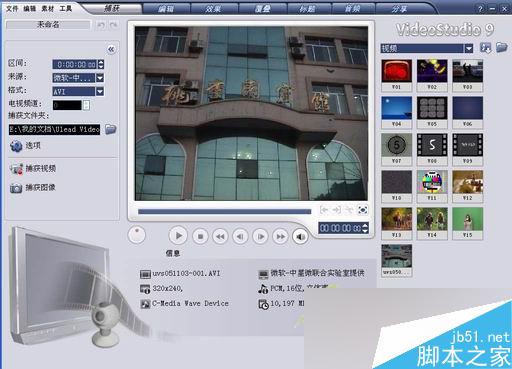Open the 文件 menu
512x369 pixels.
coord(12,8)
